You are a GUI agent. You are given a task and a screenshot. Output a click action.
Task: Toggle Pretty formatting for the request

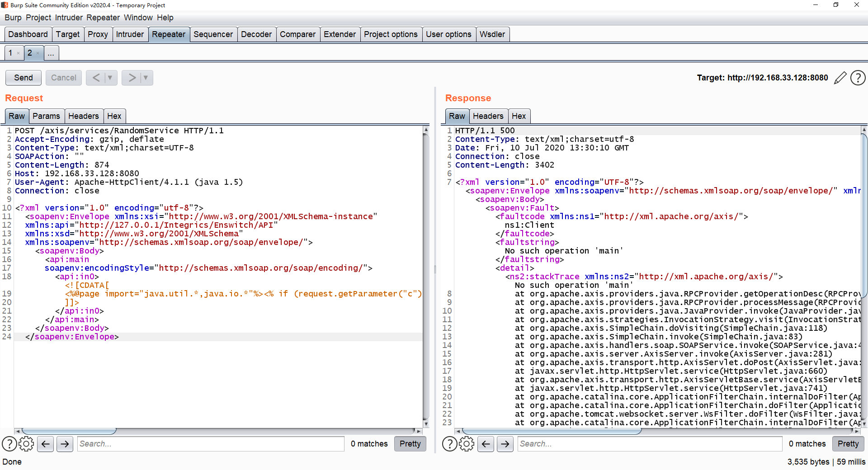point(410,444)
